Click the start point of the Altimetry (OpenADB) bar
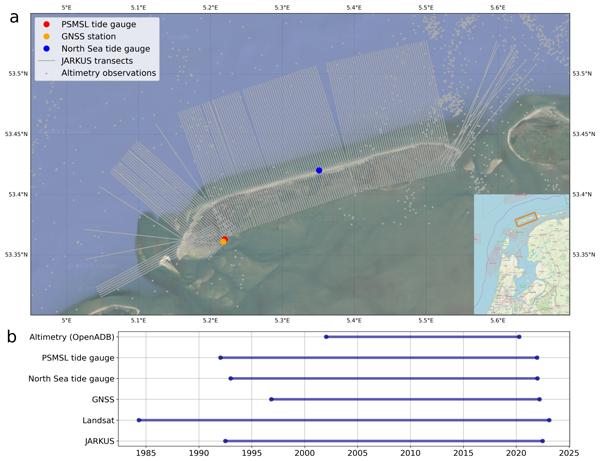 pos(326,337)
